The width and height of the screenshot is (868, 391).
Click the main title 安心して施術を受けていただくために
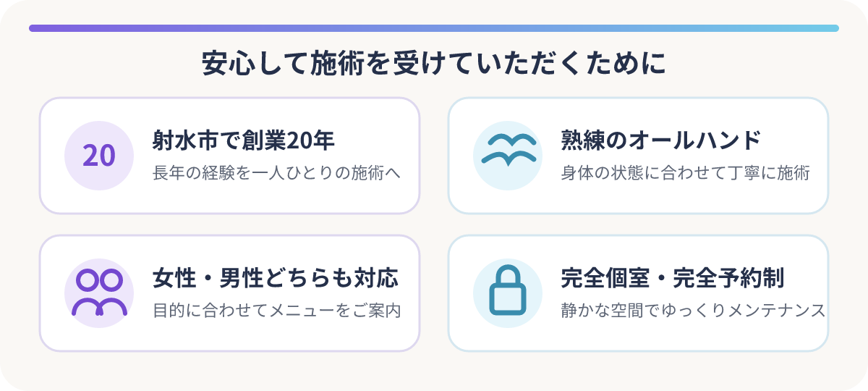(x=434, y=63)
